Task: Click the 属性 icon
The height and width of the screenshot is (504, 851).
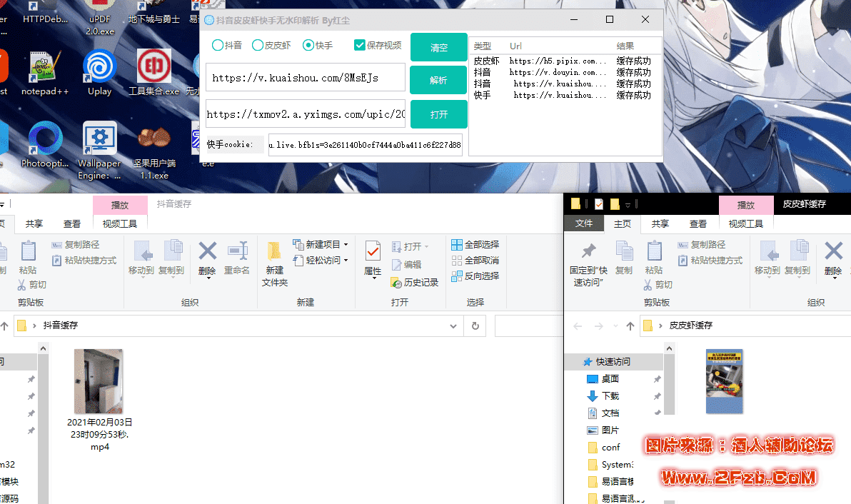Action: 373,259
